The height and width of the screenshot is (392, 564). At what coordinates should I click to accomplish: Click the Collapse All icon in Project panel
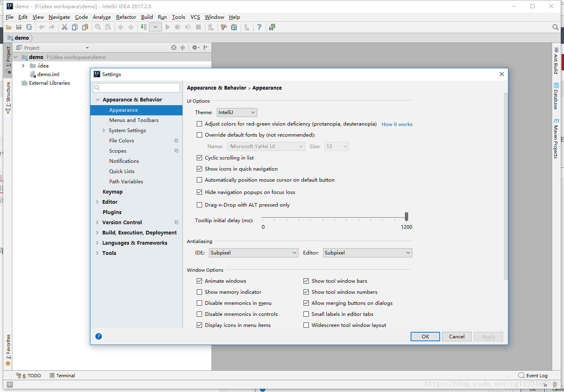point(183,47)
